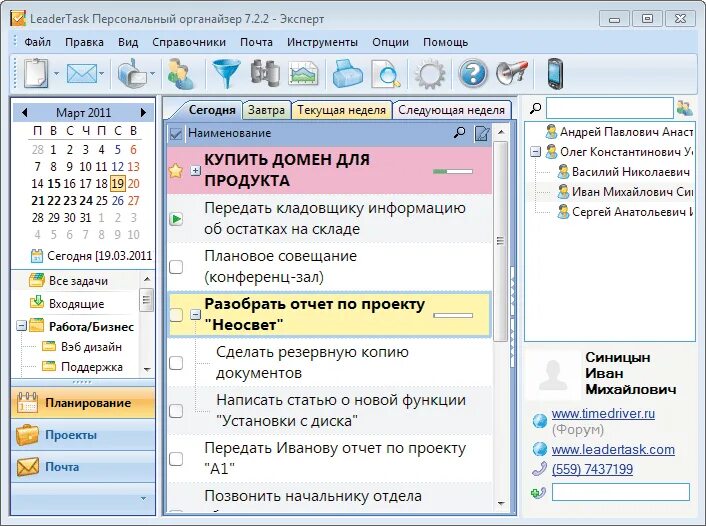
Task: Click the printer icon
Action: tap(347, 73)
